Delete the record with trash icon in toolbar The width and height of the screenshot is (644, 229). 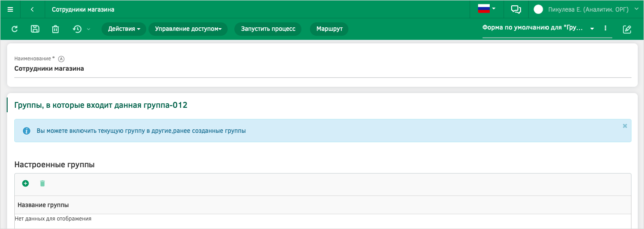pyautogui.click(x=55, y=29)
